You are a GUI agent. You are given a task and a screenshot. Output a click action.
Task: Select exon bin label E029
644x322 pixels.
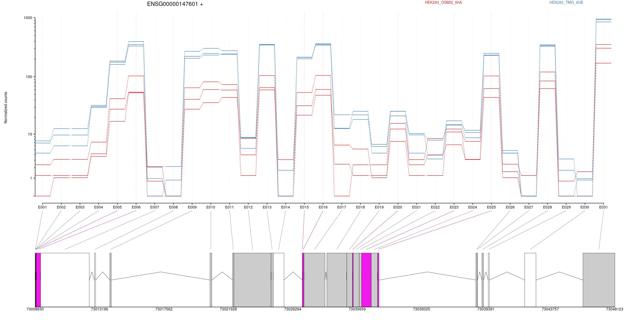[566, 207]
